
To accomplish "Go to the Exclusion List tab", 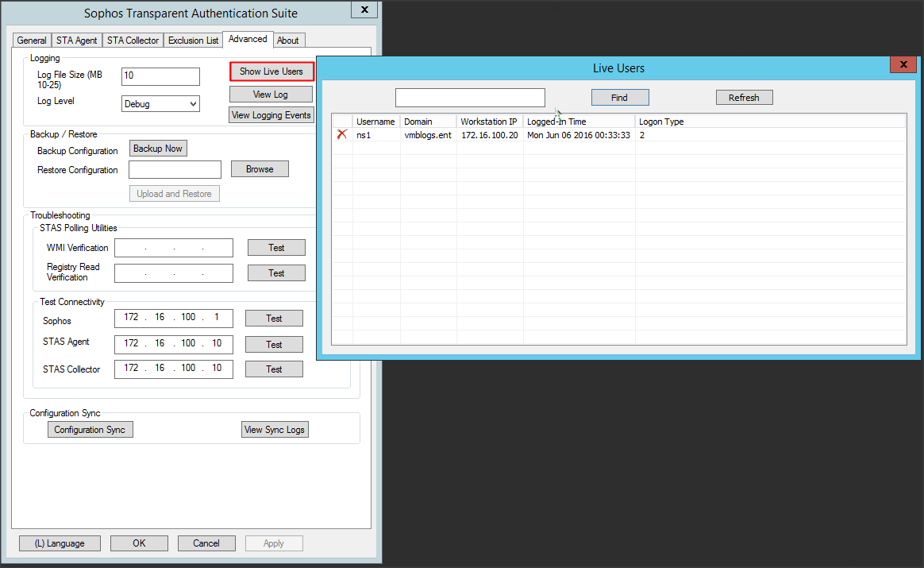I will tap(193, 41).
